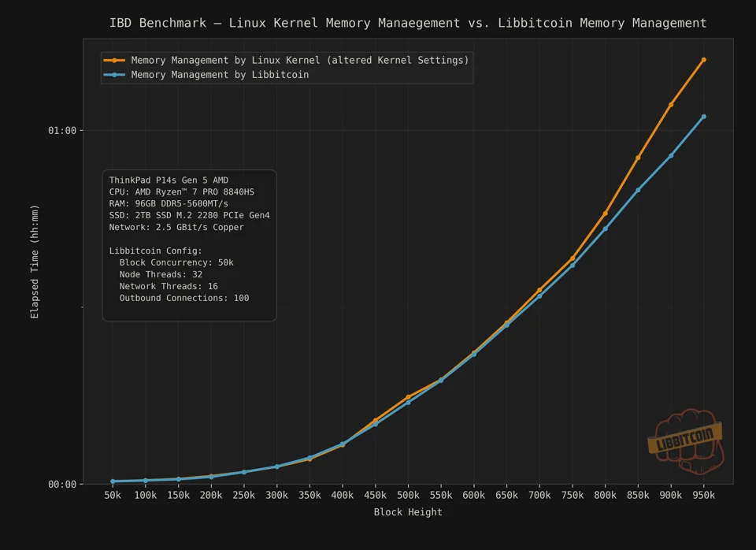
Task: Click the orange data point at 900k
Action: 671,105
